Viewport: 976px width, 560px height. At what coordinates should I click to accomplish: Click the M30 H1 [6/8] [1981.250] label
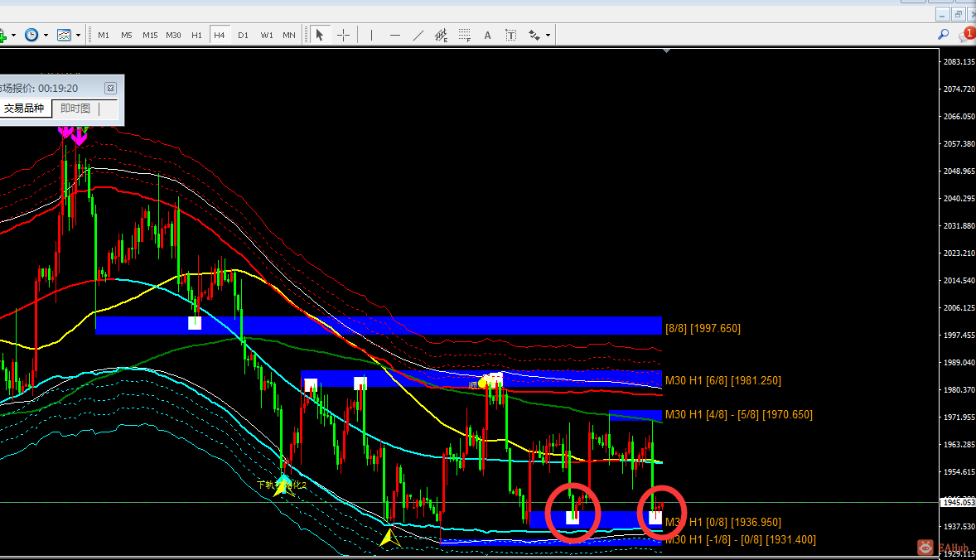(722, 380)
